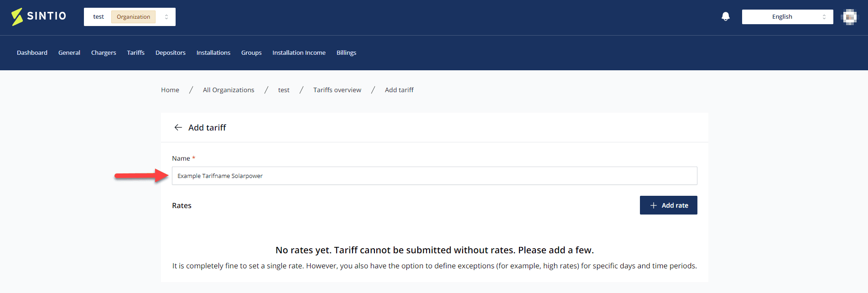This screenshot has width=868, height=293.
Task: Open the Tariffs menu item
Action: click(135, 52)
